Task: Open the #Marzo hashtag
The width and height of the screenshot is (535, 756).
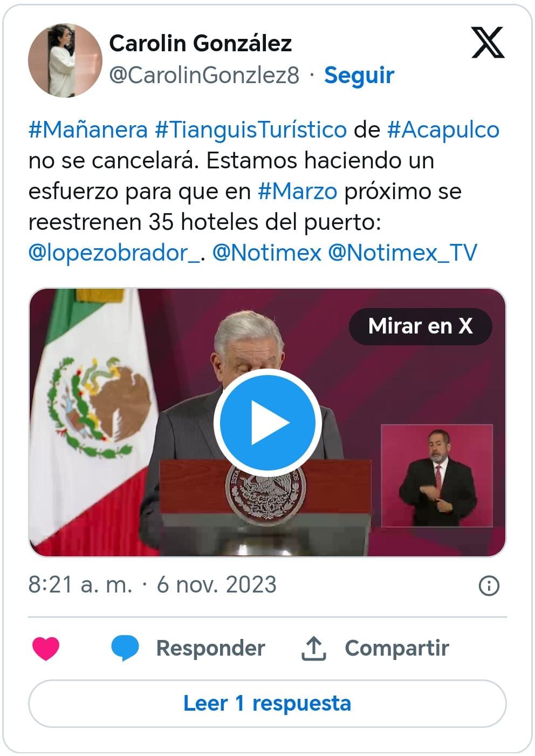Action: coord(298,192)
